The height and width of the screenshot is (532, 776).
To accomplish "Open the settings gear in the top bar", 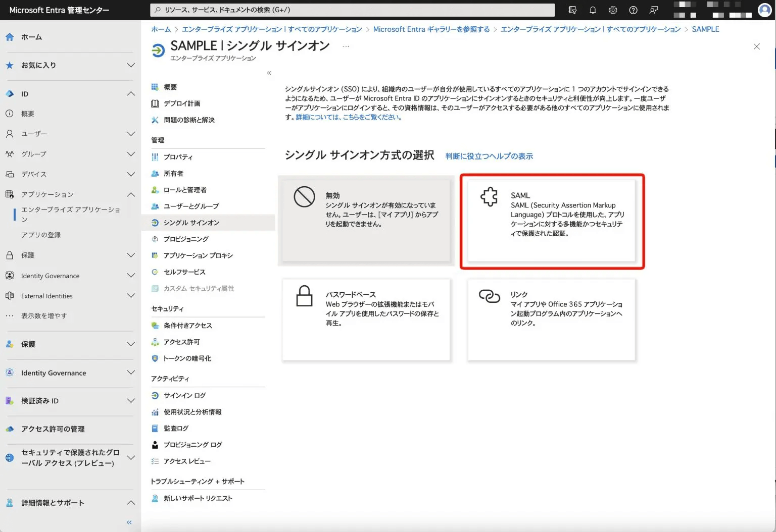I will (x=613, y=10).
